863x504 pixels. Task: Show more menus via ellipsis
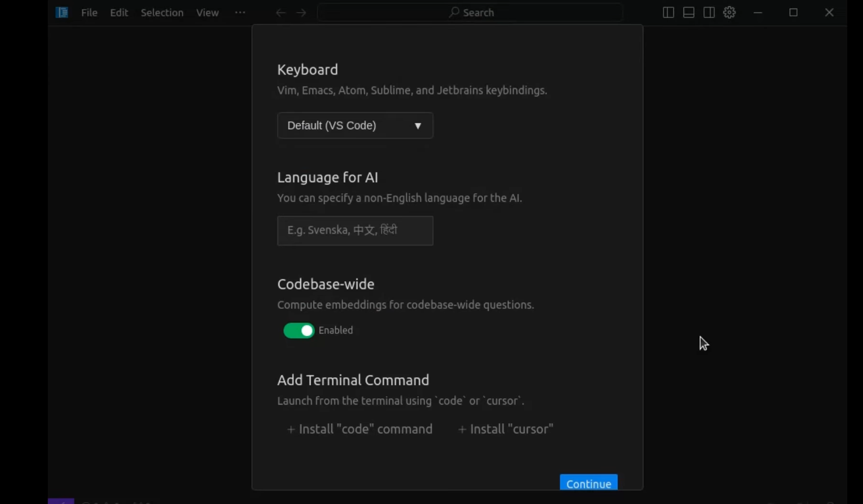coord(240,12)
